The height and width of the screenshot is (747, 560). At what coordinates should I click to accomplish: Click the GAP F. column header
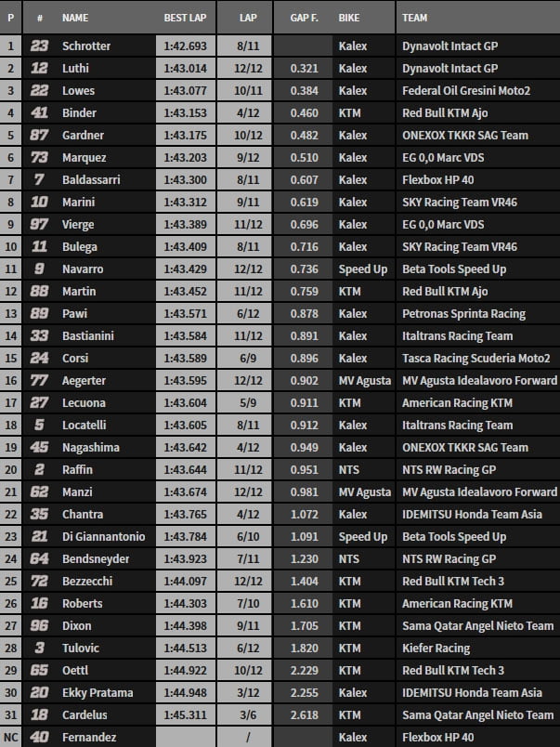pyautogui.click(x=304, y=18)
